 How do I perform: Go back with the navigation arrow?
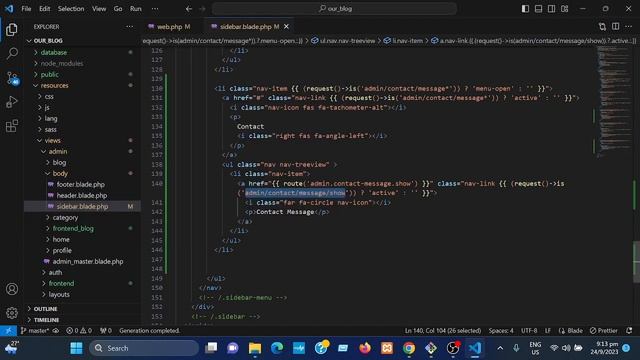[189, 9]
